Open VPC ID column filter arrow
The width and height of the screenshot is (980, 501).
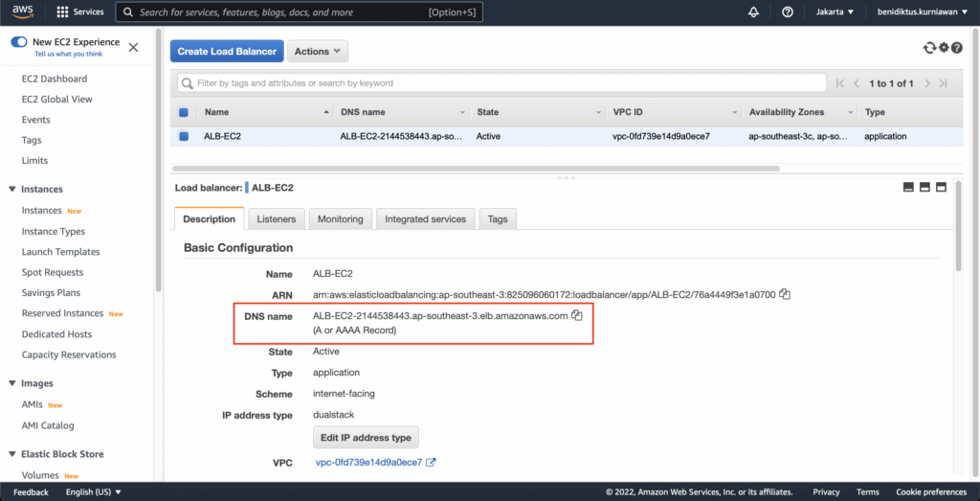pyautogui.click(x=735, y=113)
